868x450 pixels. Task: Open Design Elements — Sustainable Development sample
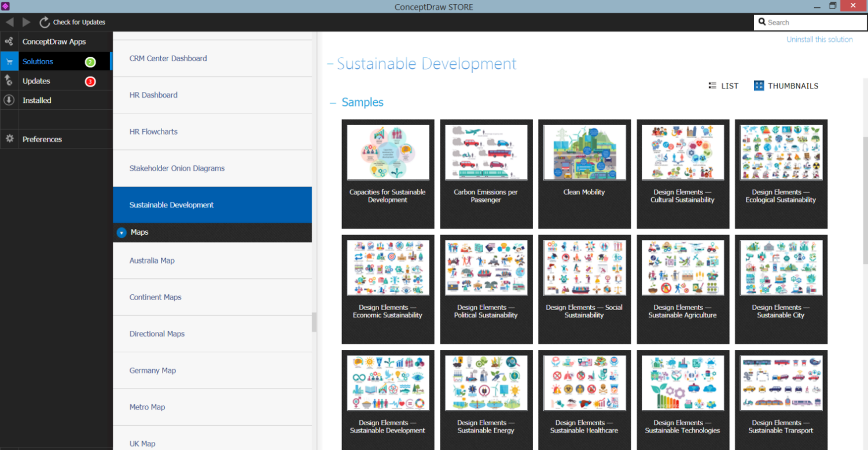(388, 400)
